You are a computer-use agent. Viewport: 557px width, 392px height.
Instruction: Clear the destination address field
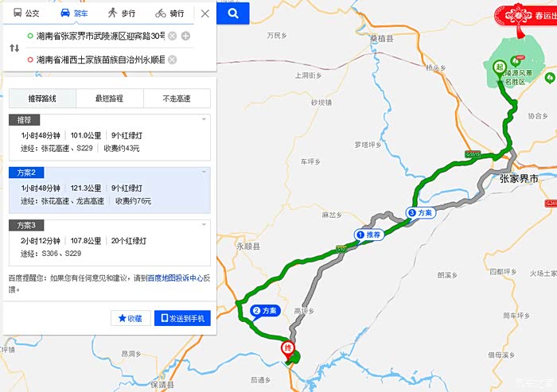point(173,60)
